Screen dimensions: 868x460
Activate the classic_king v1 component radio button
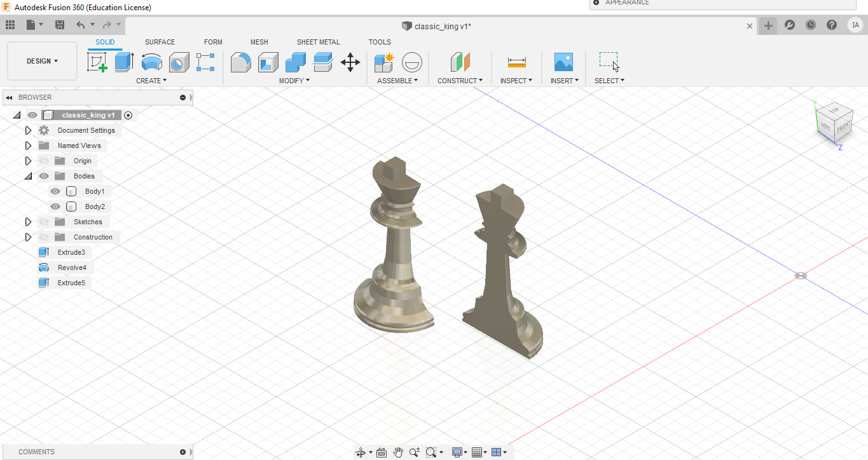[128, 115]
